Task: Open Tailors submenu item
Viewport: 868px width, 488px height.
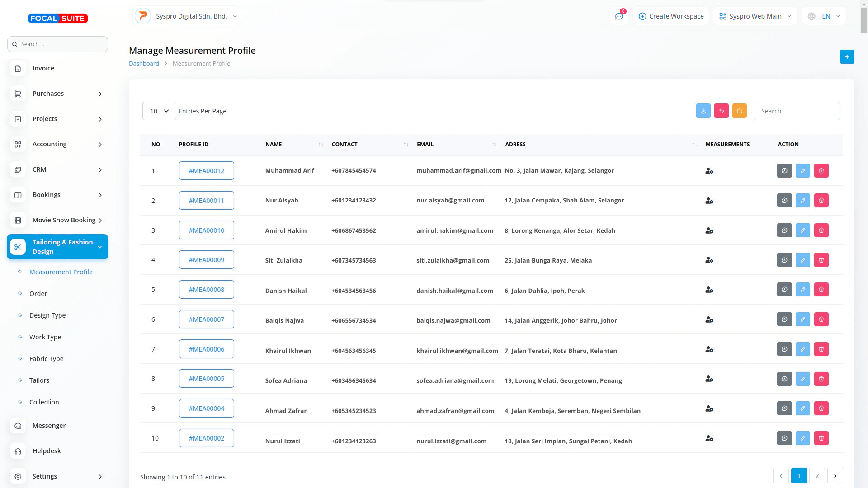Action: pyautogui.click(x=39, y=380)
